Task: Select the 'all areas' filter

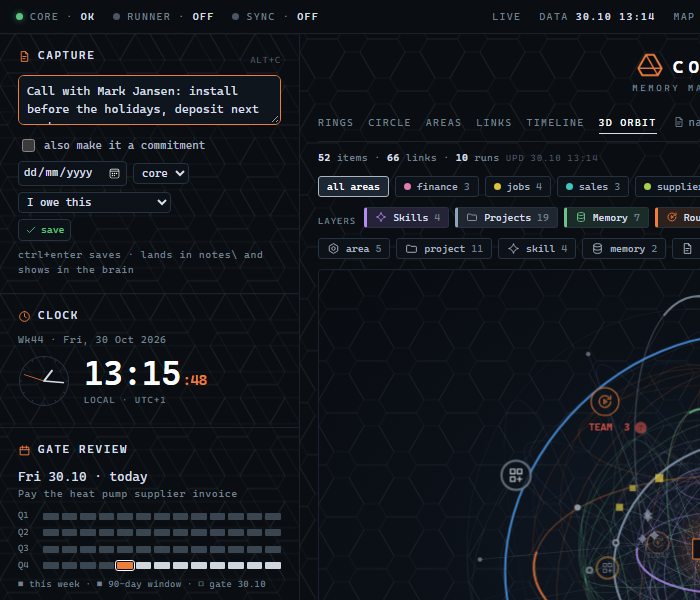Action: (x=353, y=187)
